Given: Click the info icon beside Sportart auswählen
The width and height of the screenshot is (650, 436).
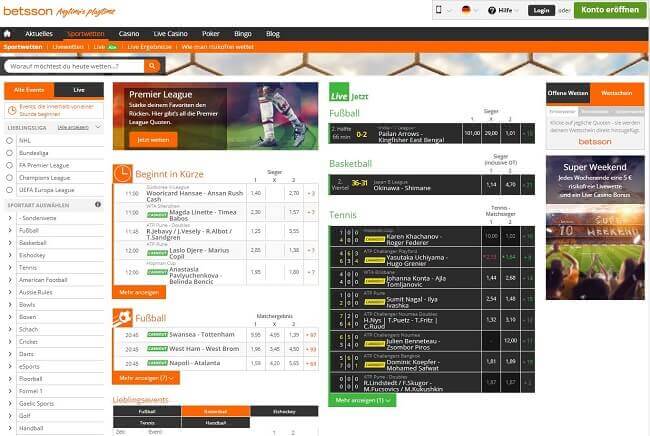Looking at the screenshot, I should click(x=98, y=204).
